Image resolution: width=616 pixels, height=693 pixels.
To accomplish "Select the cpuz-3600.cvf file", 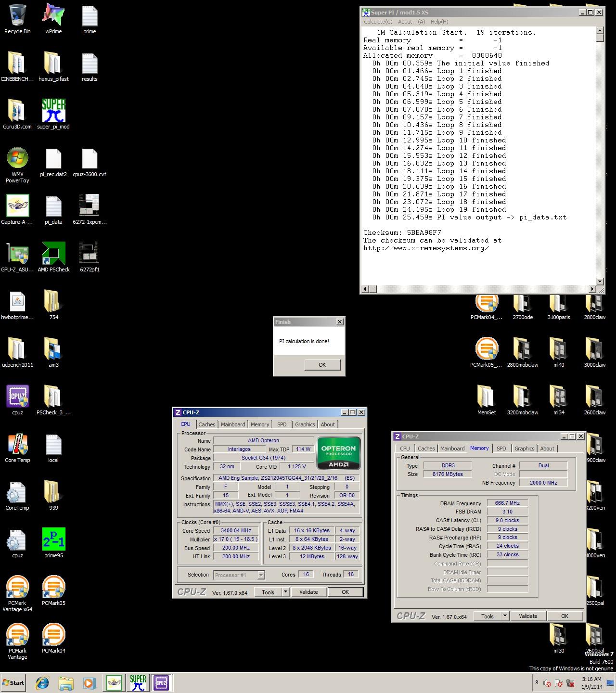I will tap(90, 162).
